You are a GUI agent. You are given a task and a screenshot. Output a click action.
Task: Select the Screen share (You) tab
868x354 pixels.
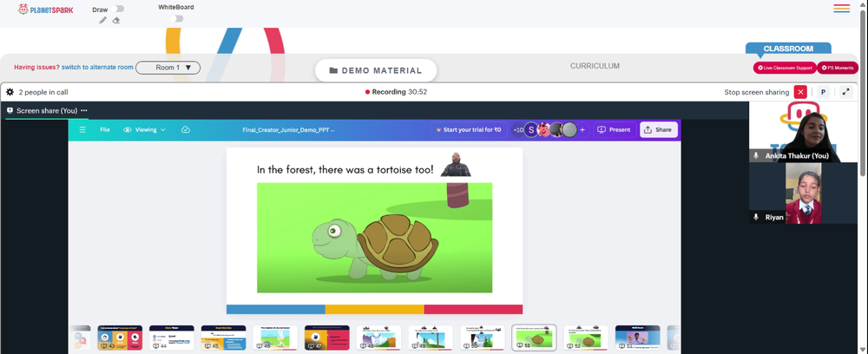47,111
